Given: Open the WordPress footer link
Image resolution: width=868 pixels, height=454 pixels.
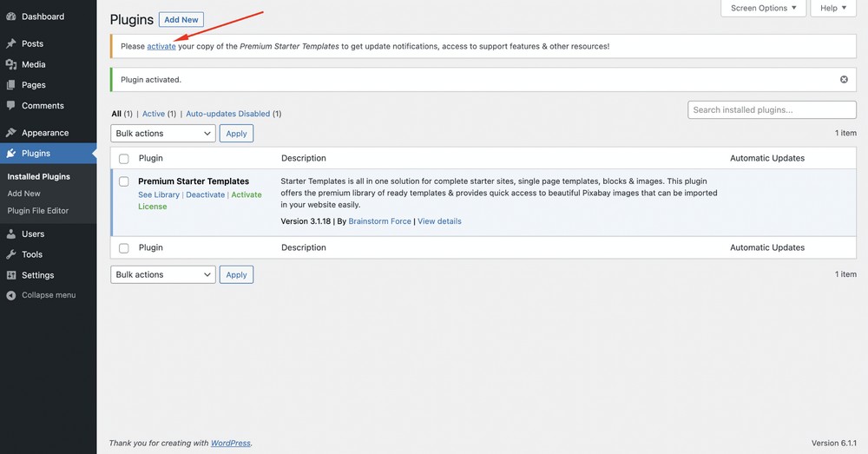Looking at the screenshot, I should coord(231,443).
